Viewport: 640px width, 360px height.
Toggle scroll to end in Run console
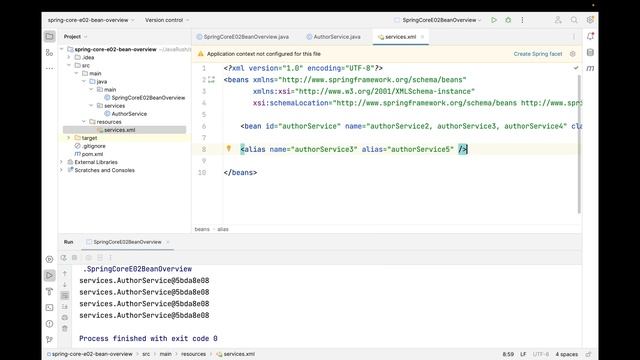[x=65, y=307]
